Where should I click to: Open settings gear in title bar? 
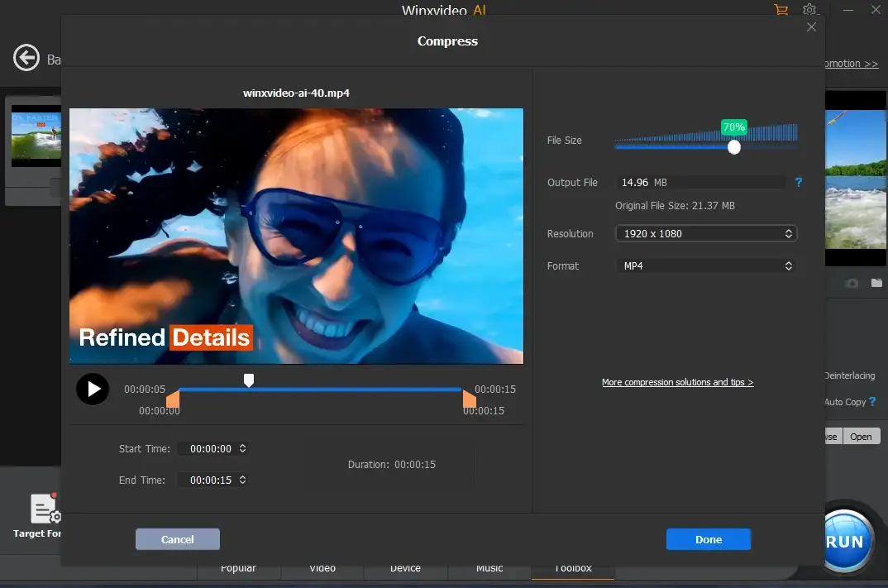(809, 10)
